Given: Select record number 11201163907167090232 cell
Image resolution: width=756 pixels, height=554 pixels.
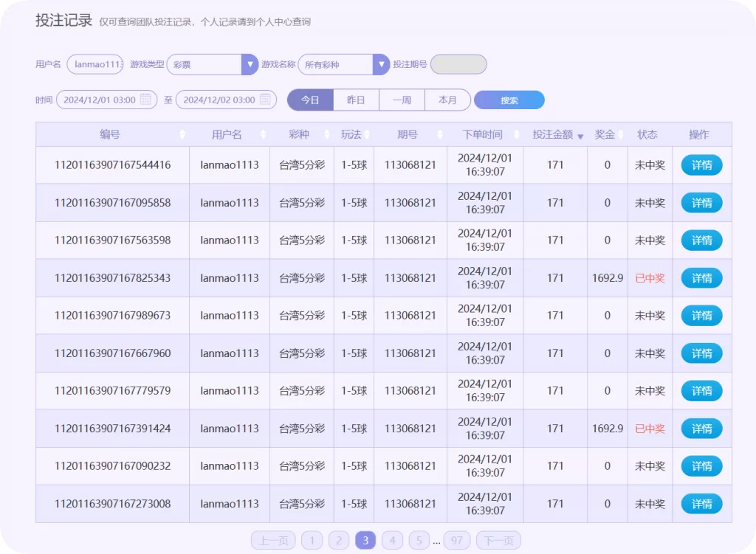Looking at the screenshot, I should click(112, 465).
